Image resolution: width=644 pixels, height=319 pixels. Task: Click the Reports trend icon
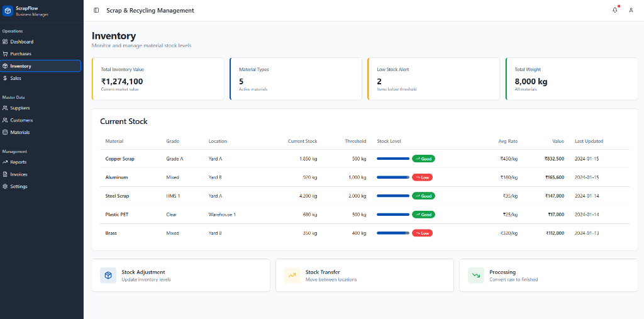point(5,162)
